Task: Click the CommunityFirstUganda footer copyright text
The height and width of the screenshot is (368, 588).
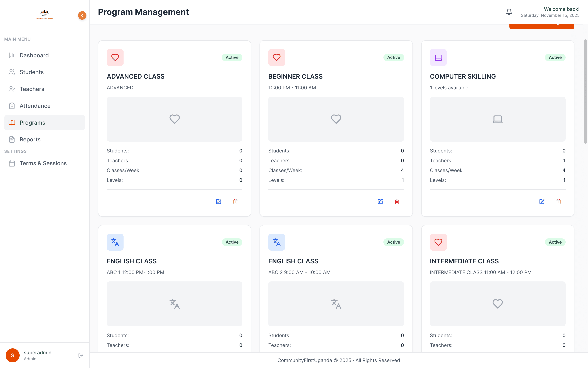Action: pos(339,360)
